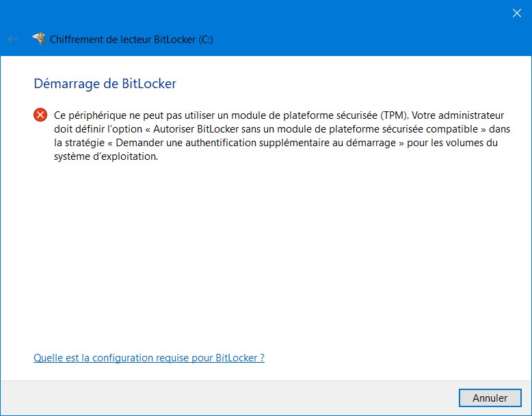
Task: Click the red error icon
Action: pos(40,115)
